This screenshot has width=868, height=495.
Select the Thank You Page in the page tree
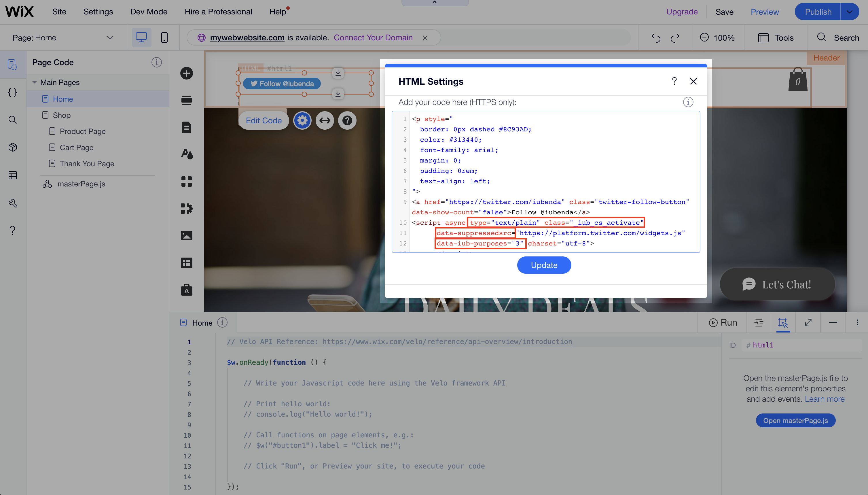[x=87, y=164]
